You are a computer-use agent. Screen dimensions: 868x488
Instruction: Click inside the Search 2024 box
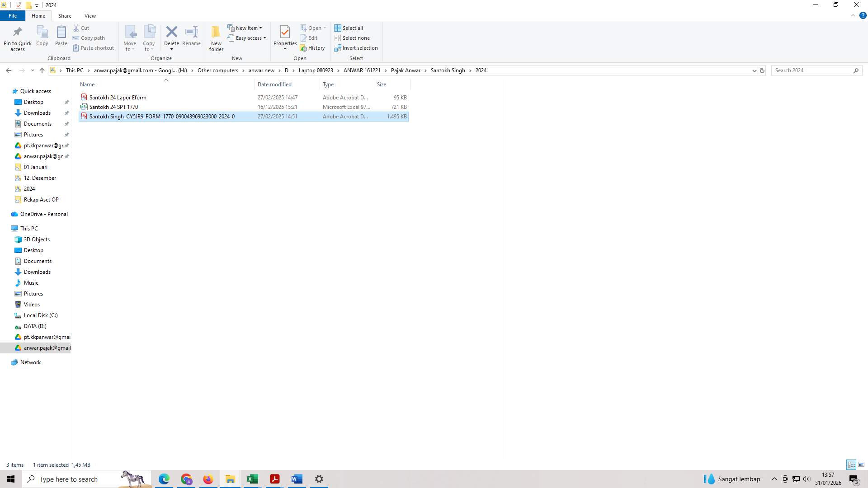[809, 70]
